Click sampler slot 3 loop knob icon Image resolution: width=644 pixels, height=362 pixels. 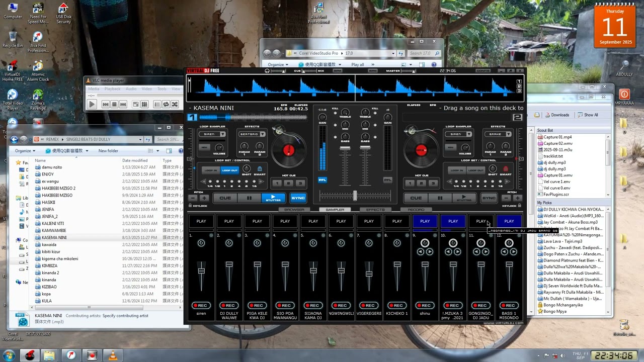257,243
